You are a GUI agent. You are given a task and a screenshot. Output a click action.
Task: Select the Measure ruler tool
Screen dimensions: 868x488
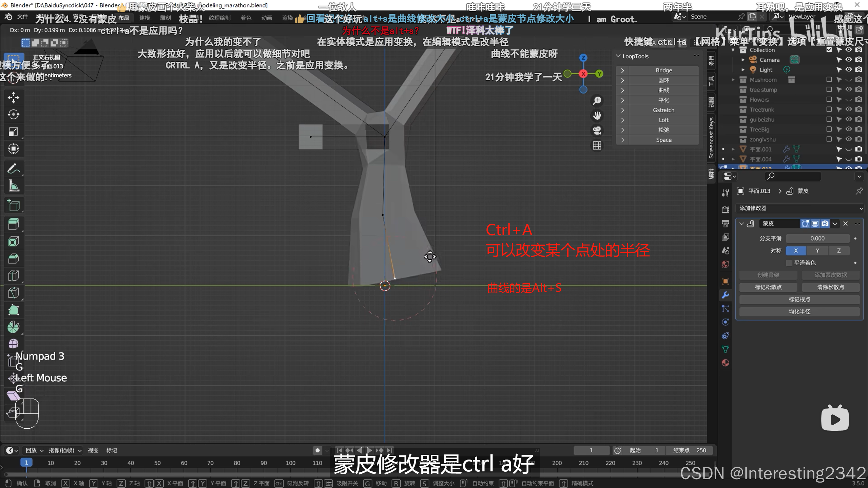(x=14, y=186)
